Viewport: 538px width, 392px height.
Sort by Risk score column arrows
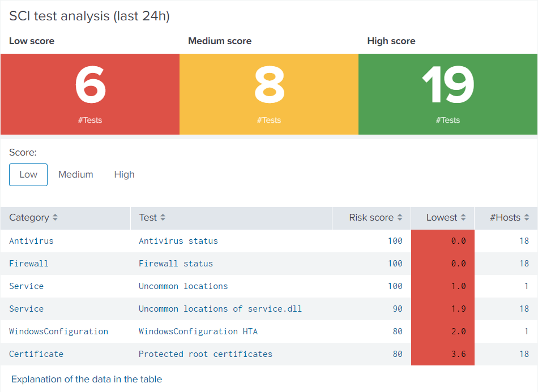[x=399, y=218]
